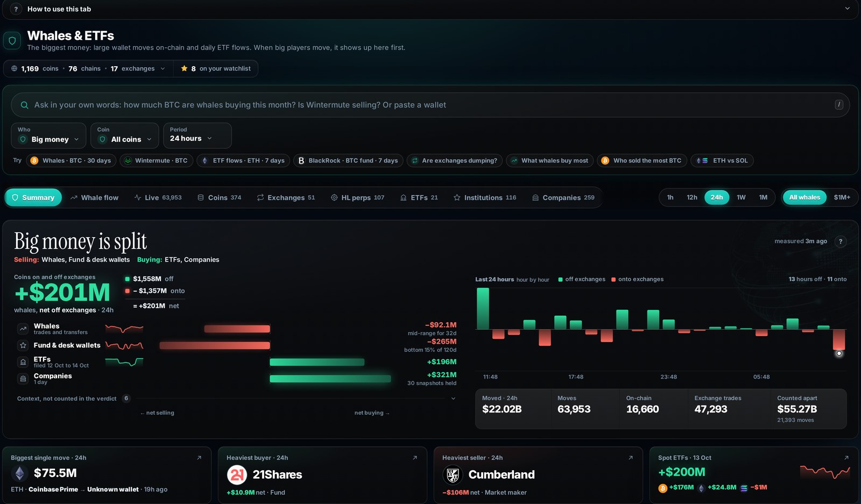
Task: Click the question mark help icon beside measured time
Action: [841, 242]
